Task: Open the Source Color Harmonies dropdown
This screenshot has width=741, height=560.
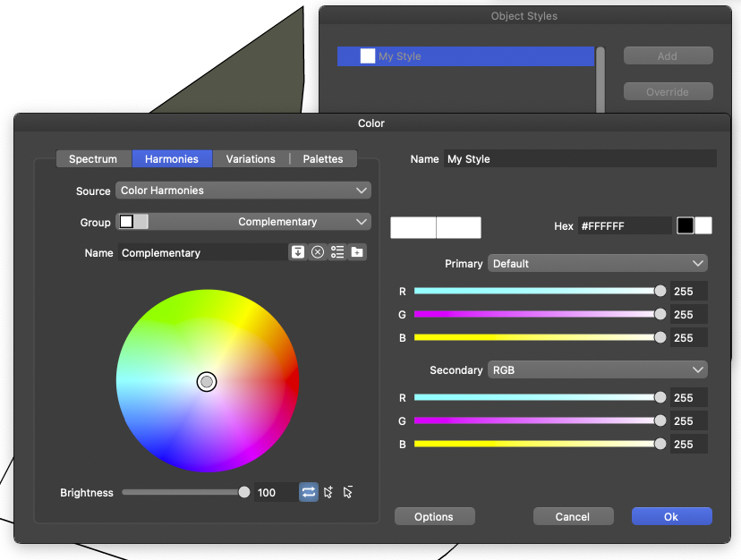Action: click(243, 191)
